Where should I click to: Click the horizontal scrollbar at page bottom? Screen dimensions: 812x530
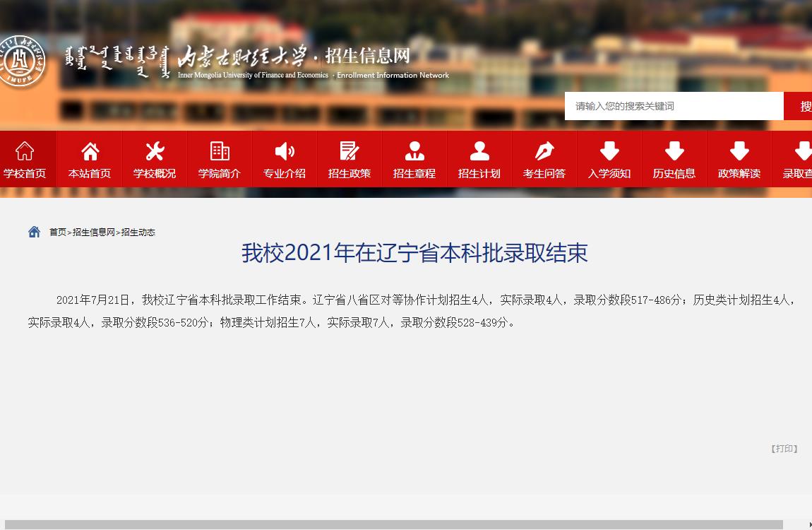tap(393, 525)
